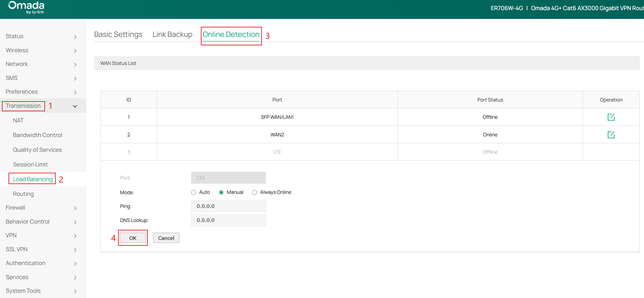644x298 pixels.
Task: Cancel the detection edit
Action: point(166,238)
